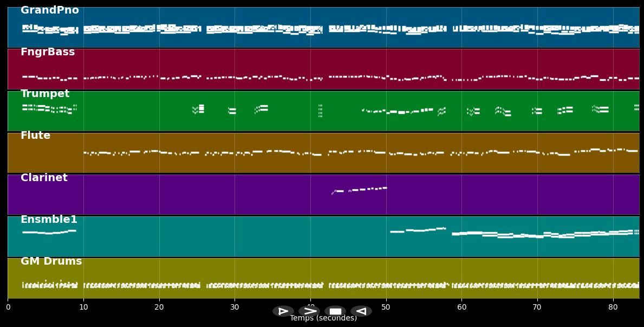Screen dimensions: 644x327
Task: Click the 0 second origin tick label
Action: (8, 307)
